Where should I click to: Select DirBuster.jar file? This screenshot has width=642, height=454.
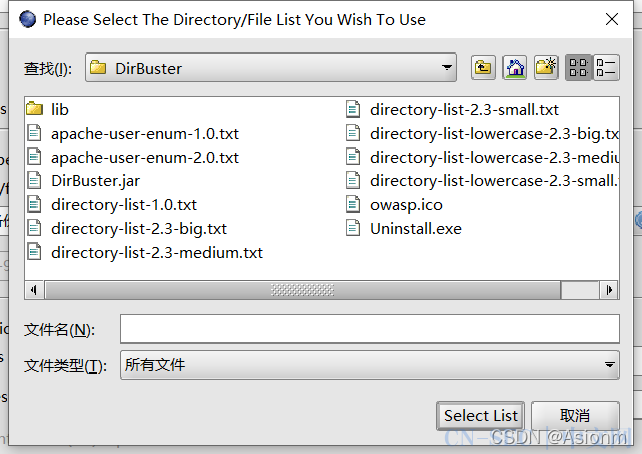coord(95,181)
